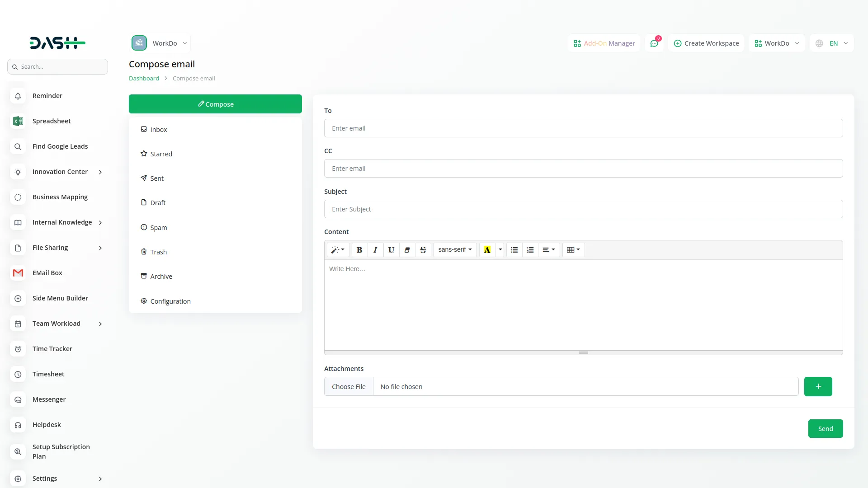The width and height of the screenshot is (868, 488).
Task: Switch to the Spam folder
Action: (158, 227)
